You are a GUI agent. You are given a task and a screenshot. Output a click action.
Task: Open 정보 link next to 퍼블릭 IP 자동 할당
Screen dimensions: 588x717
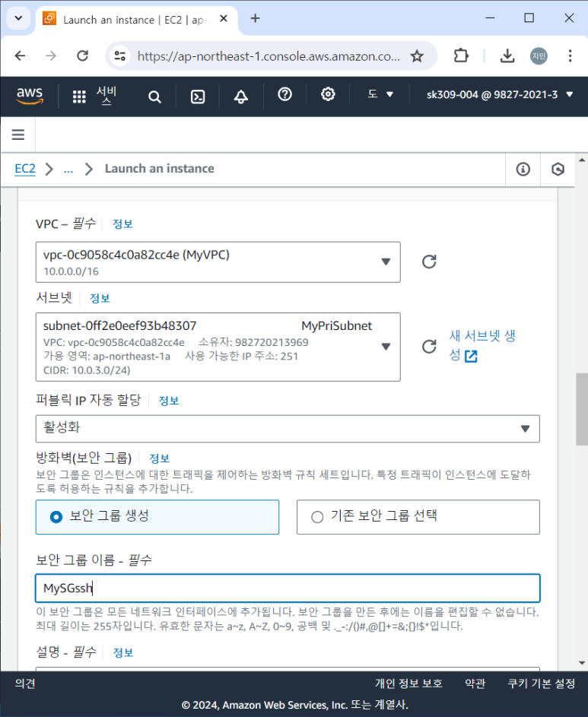(168, 401)
